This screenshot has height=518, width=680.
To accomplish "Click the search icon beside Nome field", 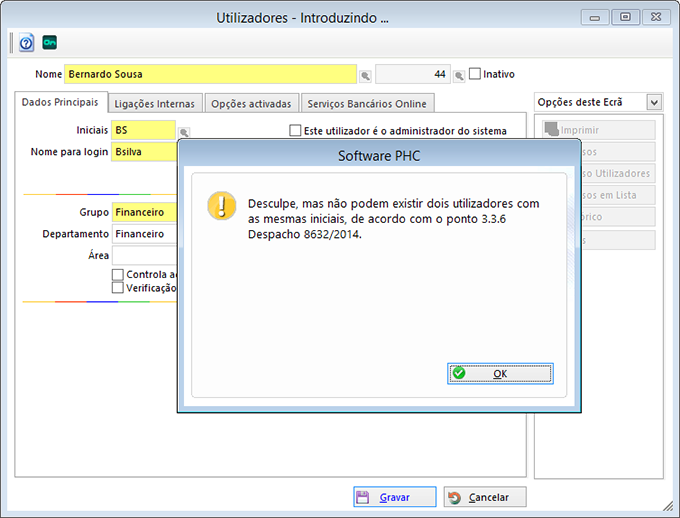I will pyautogui.click(x=366, y=76).
